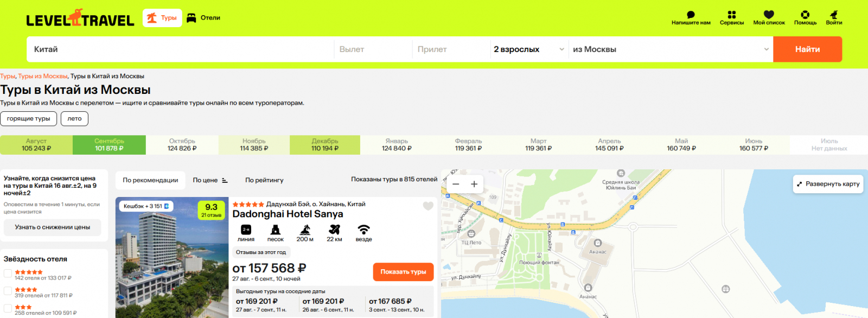This screenshot has height=318, width=868.
Task: Choose the Апрель 145 091 ₽ month
Action: 609,145
